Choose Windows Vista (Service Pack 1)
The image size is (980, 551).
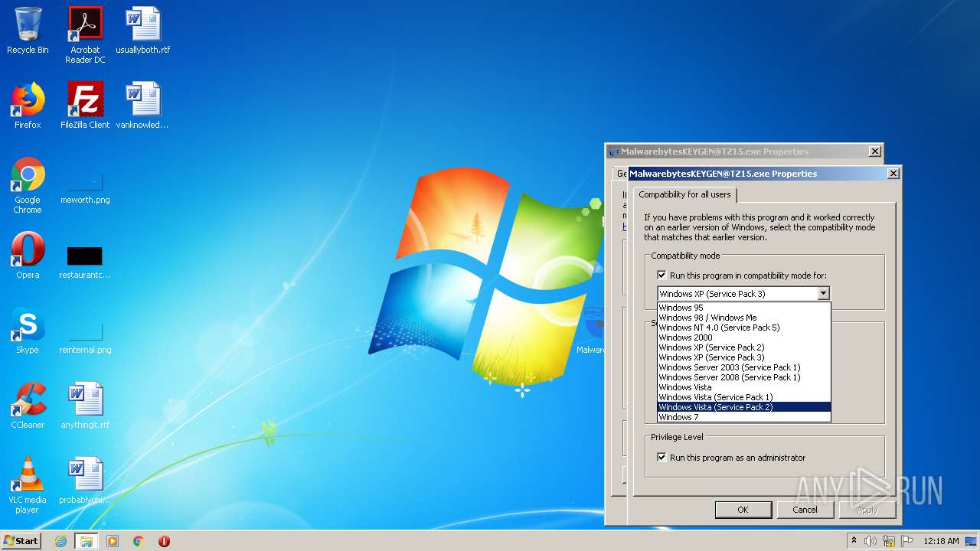click(743, 397)
